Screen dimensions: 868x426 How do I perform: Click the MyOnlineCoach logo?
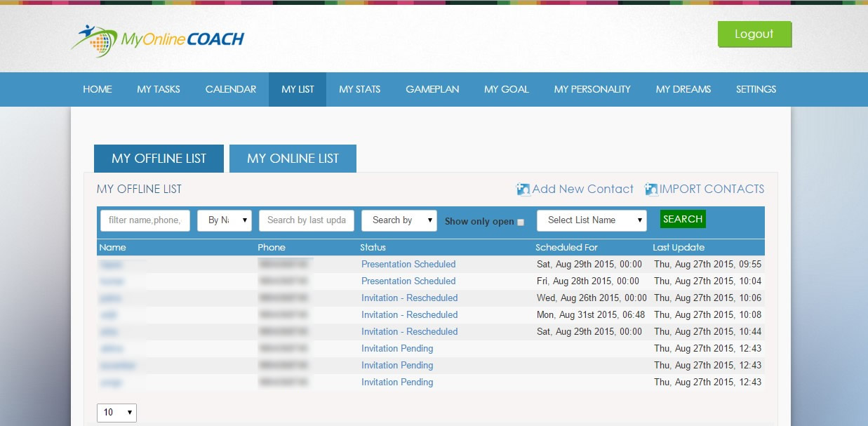click(157, 39)
